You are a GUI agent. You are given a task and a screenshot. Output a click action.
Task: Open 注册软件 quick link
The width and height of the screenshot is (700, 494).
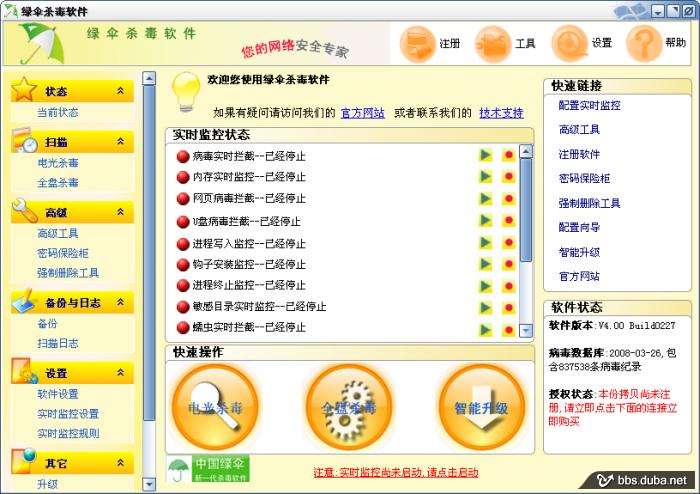click(579, 154)
